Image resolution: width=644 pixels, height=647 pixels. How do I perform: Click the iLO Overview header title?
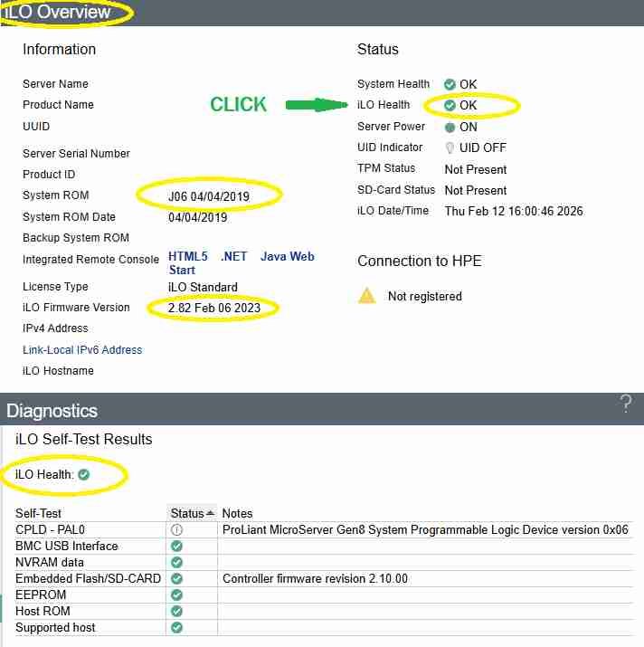[x=58, y=12]
